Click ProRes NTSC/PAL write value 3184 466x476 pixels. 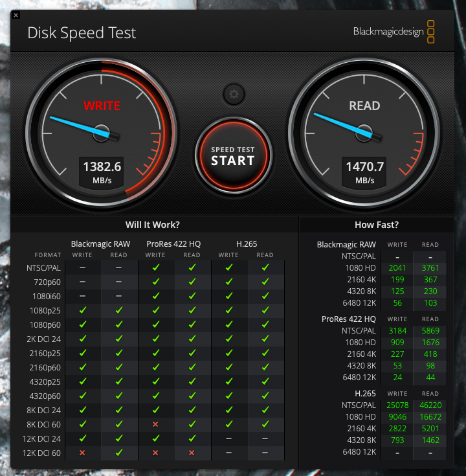point(397,330)
